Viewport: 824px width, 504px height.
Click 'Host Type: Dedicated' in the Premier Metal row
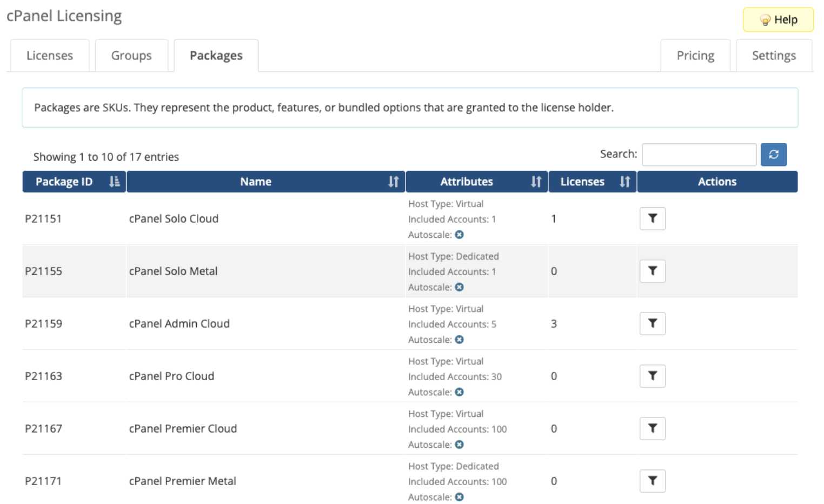pyautogui.click(x=453, y=466)
